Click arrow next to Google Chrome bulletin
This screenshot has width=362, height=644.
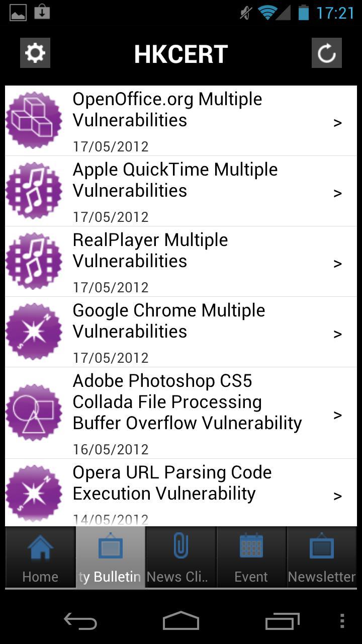(x=338, y=334)
